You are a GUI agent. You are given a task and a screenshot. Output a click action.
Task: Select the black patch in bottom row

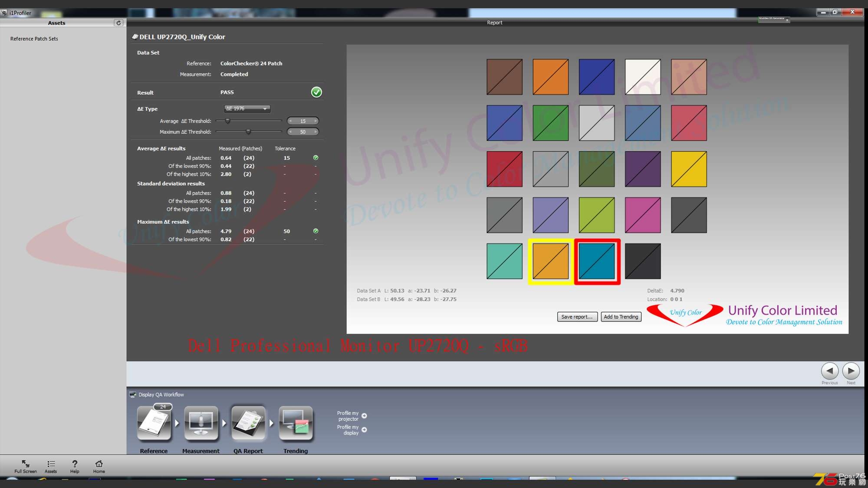pos(642,261)
